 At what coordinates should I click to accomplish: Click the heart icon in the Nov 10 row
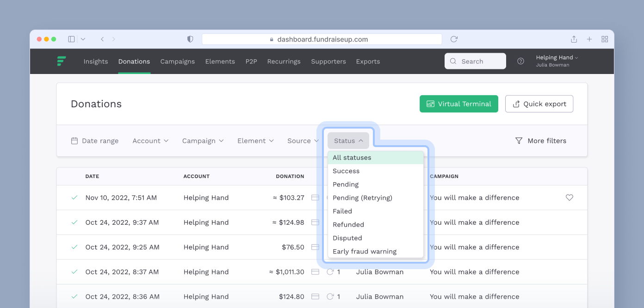[570, 197]
